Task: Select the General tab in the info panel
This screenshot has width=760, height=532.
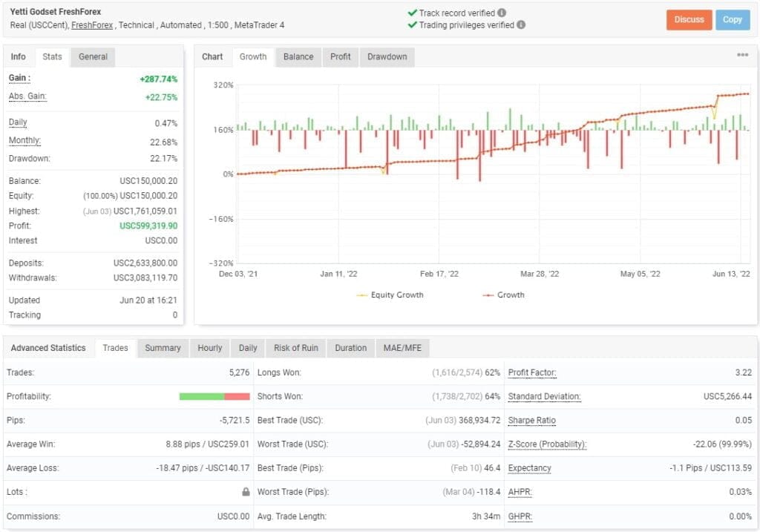Action: coord(92,56)
